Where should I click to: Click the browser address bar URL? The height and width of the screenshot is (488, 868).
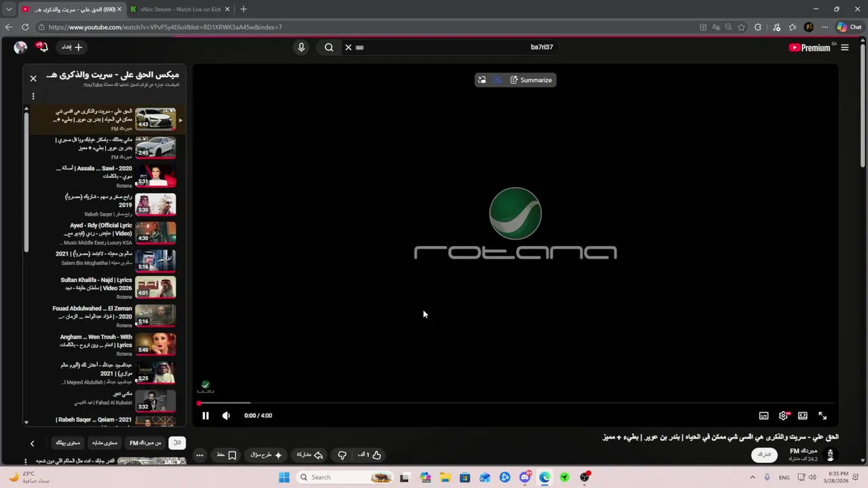[x=165, y=27]
